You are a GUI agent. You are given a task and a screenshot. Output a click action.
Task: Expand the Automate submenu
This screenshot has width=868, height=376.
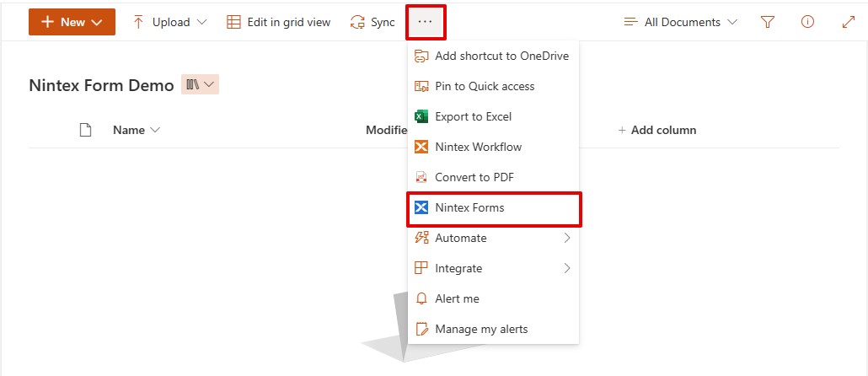tap(493, 238)
